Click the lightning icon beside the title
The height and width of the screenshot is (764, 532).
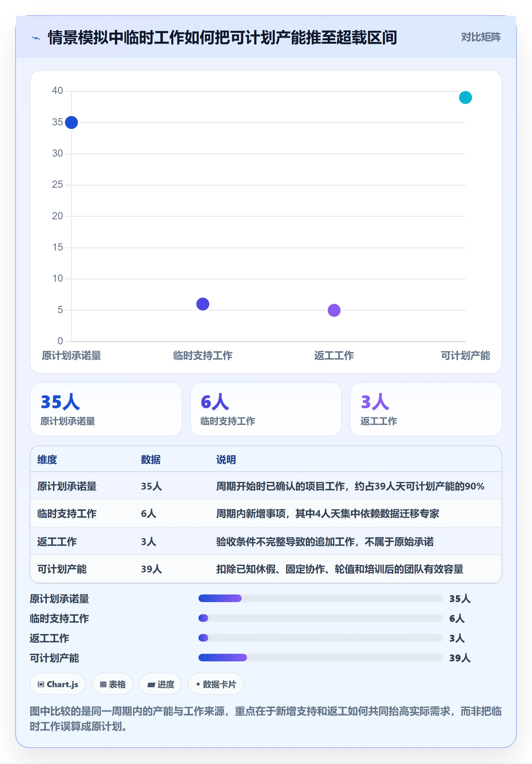point(36,38)
